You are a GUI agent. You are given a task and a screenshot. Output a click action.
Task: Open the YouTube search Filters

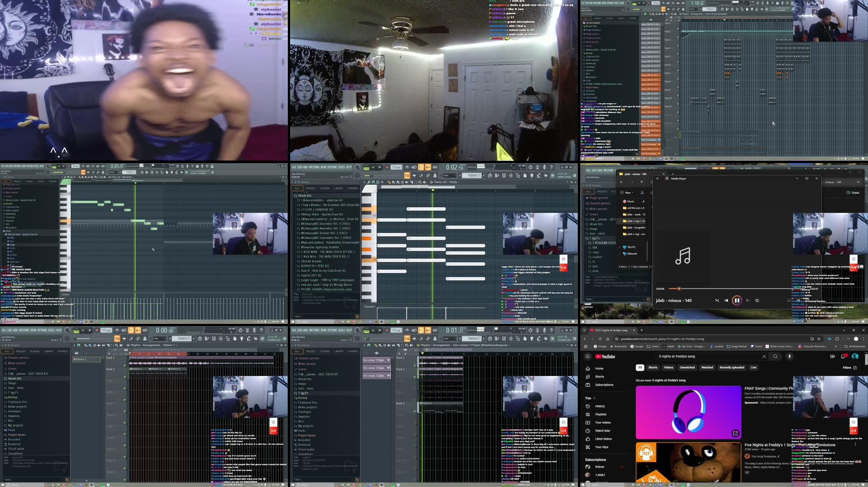point(850,368)
